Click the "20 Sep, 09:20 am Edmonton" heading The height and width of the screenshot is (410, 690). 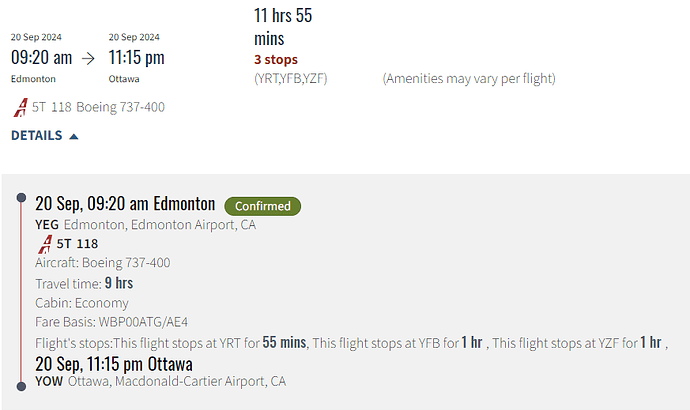click(125, 204)
